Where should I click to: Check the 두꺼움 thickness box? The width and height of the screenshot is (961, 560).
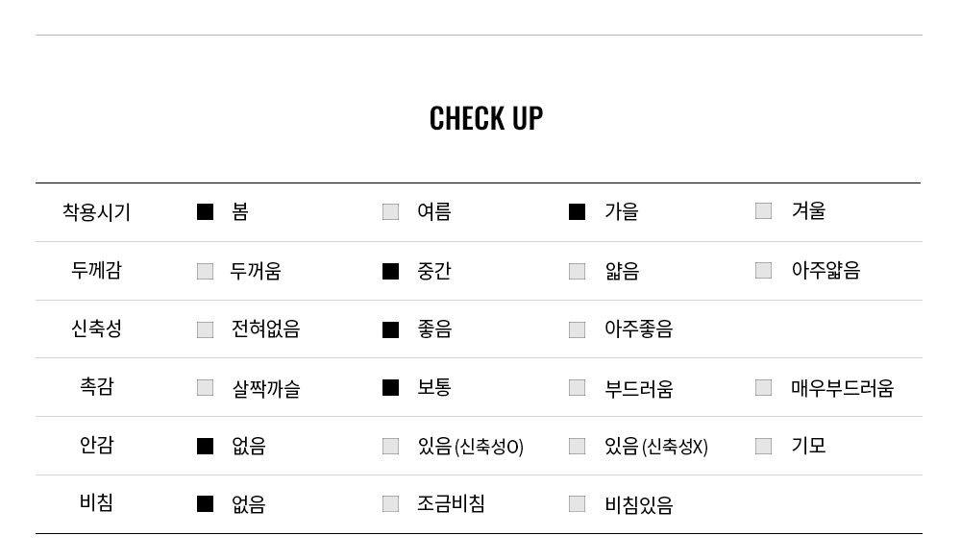tap(205, 272)
